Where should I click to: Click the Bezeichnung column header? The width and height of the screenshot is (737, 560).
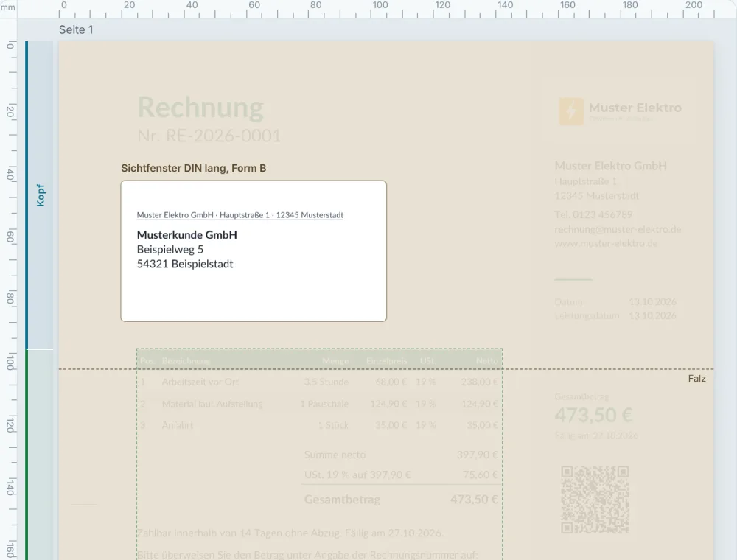coord(186,361)
